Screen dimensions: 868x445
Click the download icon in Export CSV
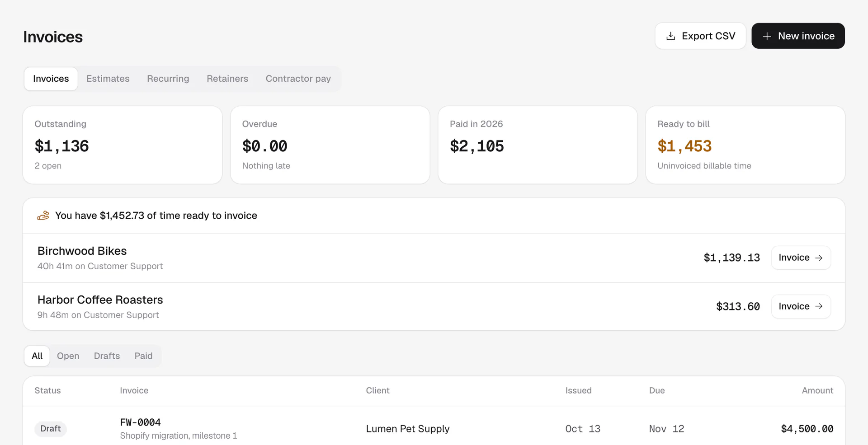[671, 36]
